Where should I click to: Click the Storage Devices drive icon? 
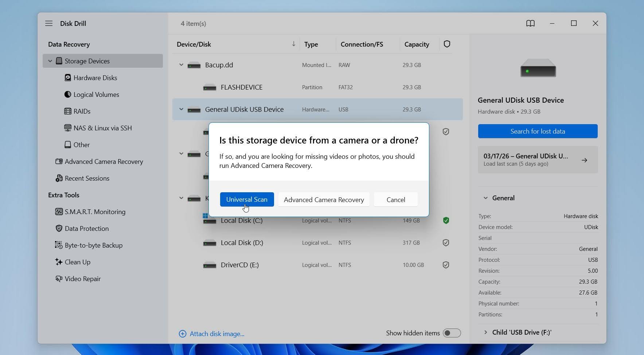59,61
